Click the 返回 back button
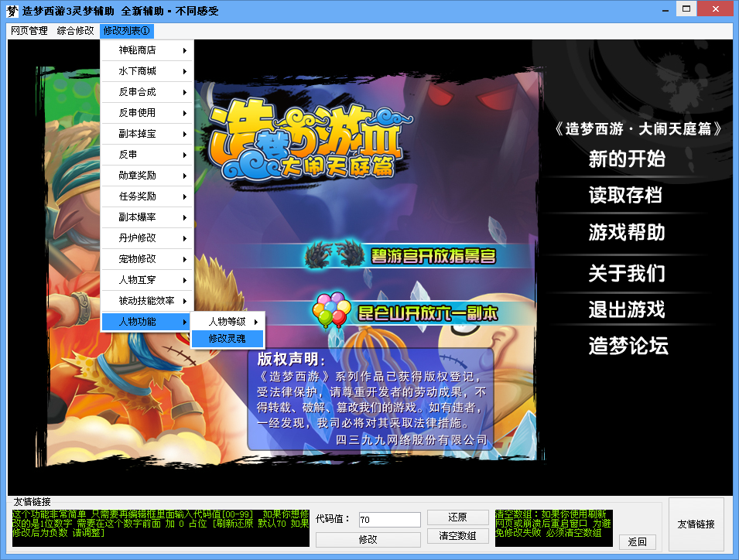The height and width of the screenshot is (560, 739). (x=637, y=541)
